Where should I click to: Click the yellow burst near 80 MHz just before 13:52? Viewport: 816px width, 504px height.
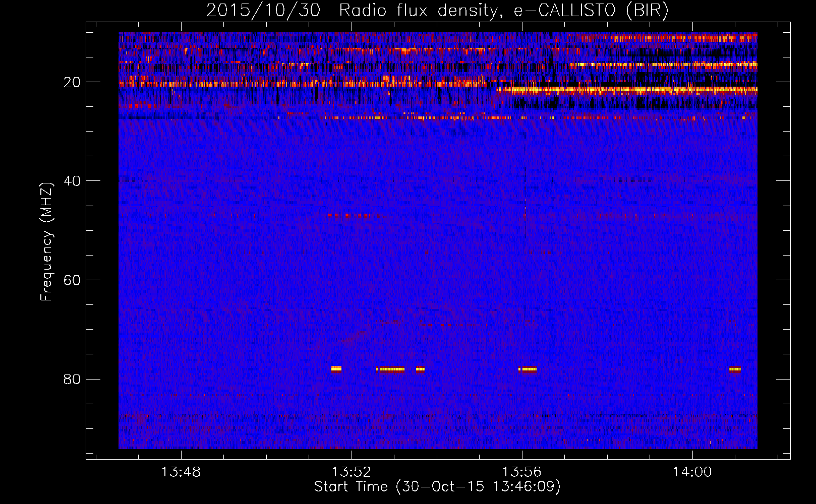336,369
